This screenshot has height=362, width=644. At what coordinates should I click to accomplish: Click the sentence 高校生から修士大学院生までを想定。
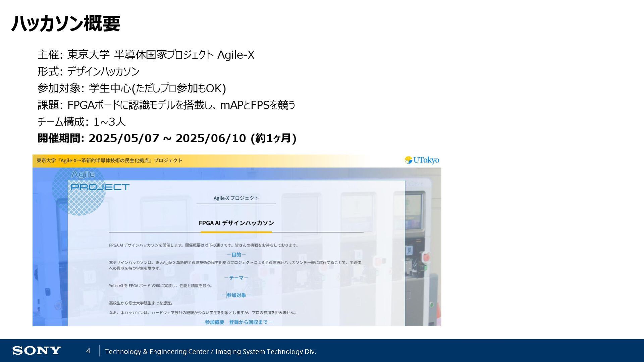click(141, 303)
